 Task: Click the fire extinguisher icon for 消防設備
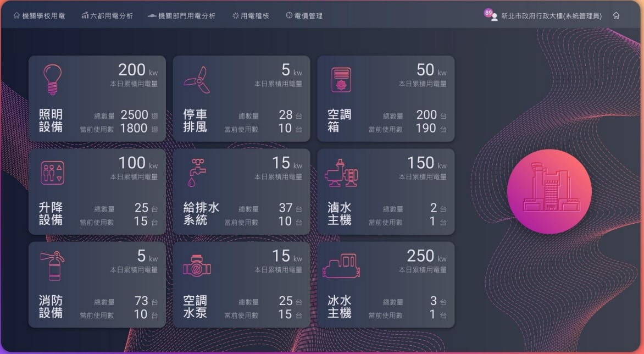tap(53, 265)
